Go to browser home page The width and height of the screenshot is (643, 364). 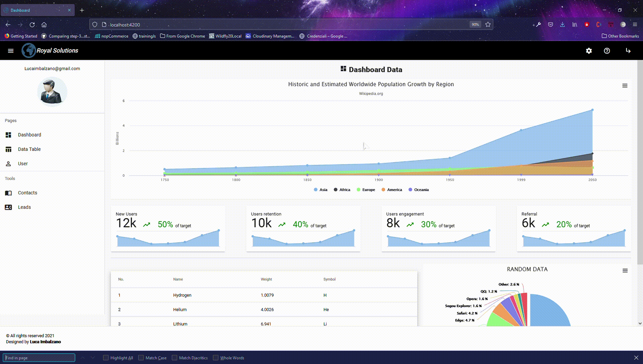44,24
